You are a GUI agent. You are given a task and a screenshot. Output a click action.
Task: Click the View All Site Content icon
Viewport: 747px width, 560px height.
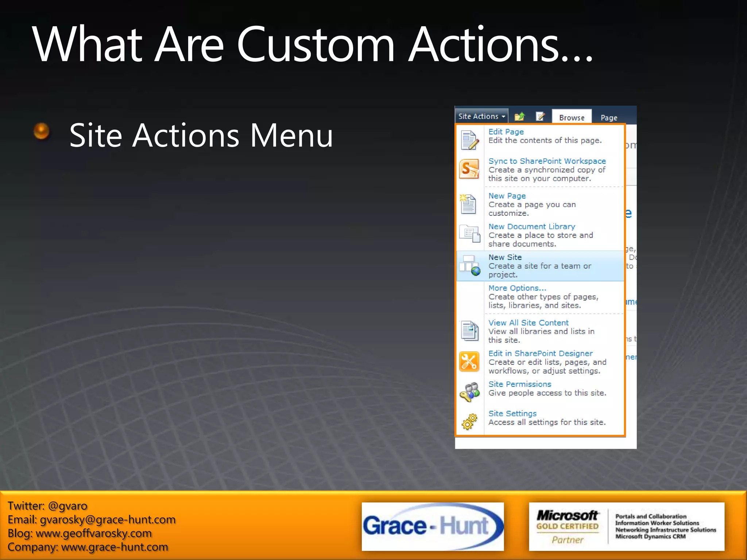coord(469,331)
